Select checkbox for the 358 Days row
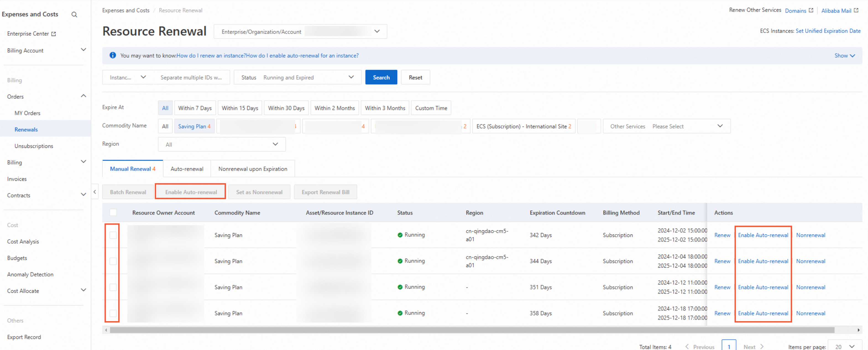This screenshot has height=350, width=868. coord(113,313)
